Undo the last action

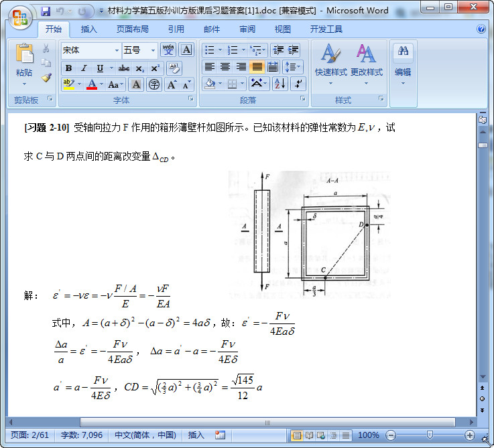[60, 11]
